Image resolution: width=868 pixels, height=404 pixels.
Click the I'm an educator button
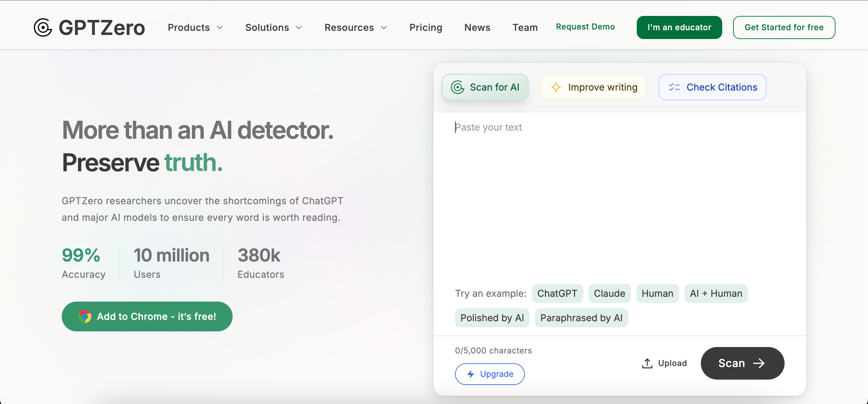click(x=679, y=27)
